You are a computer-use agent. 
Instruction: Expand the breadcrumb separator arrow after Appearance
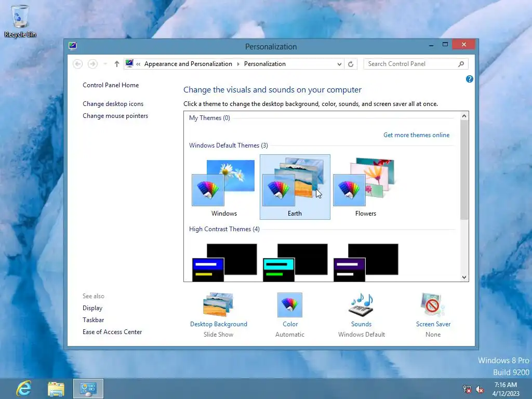point(238,64)
